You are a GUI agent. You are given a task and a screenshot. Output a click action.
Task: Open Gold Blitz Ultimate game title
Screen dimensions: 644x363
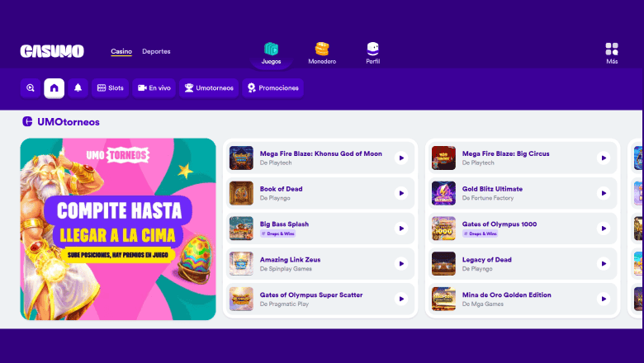point(492,189)
